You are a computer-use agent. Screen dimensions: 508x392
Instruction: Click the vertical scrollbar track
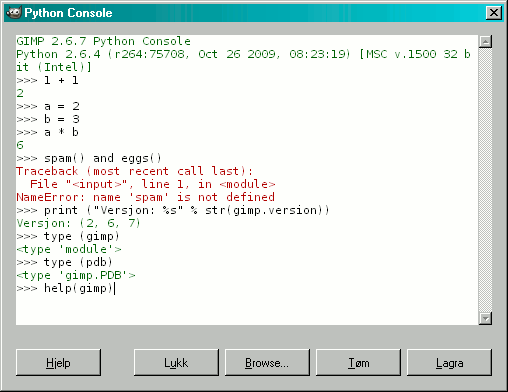point(485,180)
